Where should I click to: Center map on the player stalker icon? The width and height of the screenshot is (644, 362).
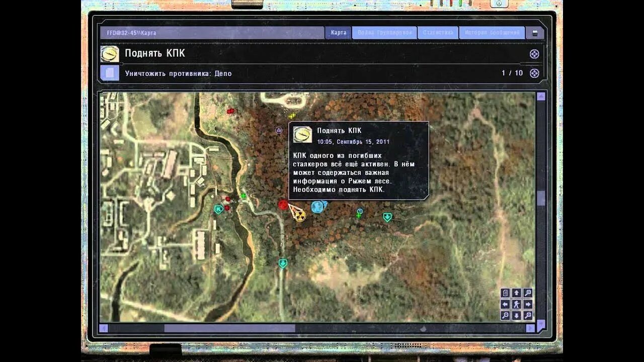pos(516,304)
